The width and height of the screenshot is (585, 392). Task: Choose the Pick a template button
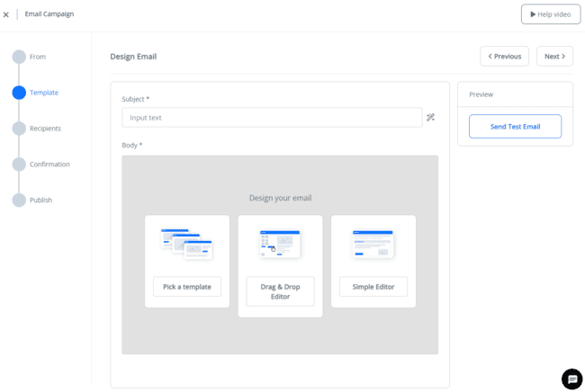point(187,287)
